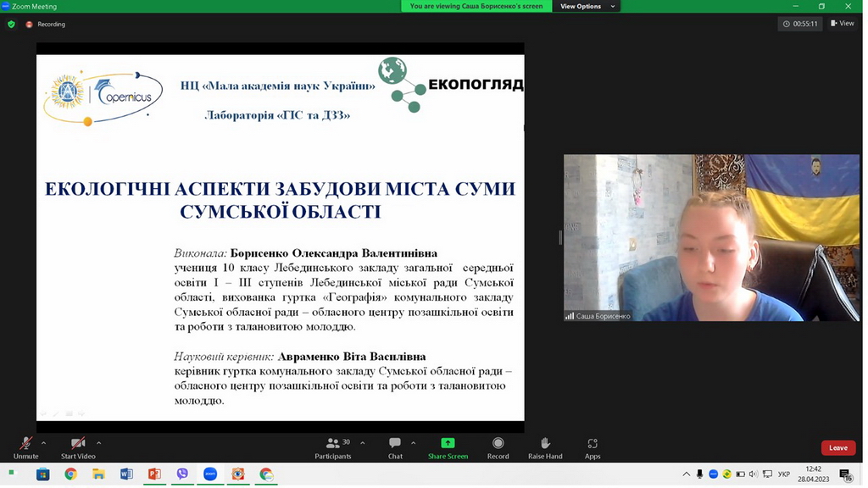
Task: Open Zoom Apps
Action: (x=593, y=446)
